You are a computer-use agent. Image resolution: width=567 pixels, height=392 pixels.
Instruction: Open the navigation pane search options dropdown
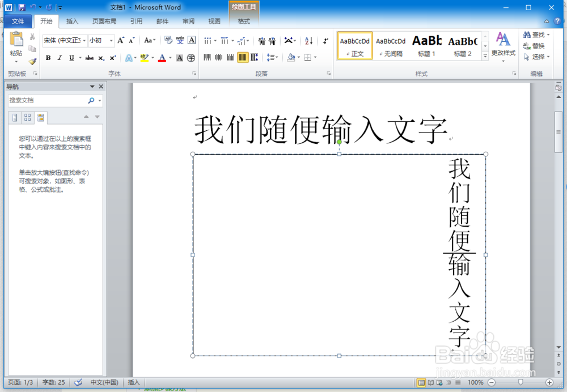100,100
